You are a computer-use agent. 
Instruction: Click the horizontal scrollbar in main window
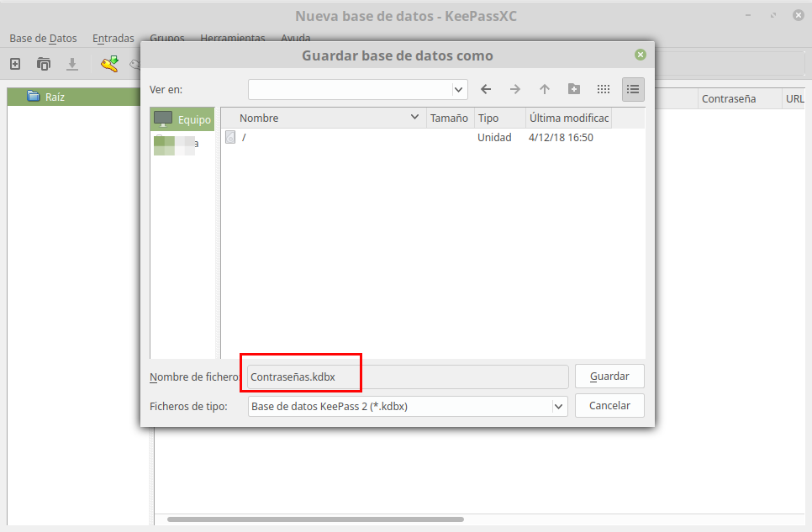tap(315, 519)
